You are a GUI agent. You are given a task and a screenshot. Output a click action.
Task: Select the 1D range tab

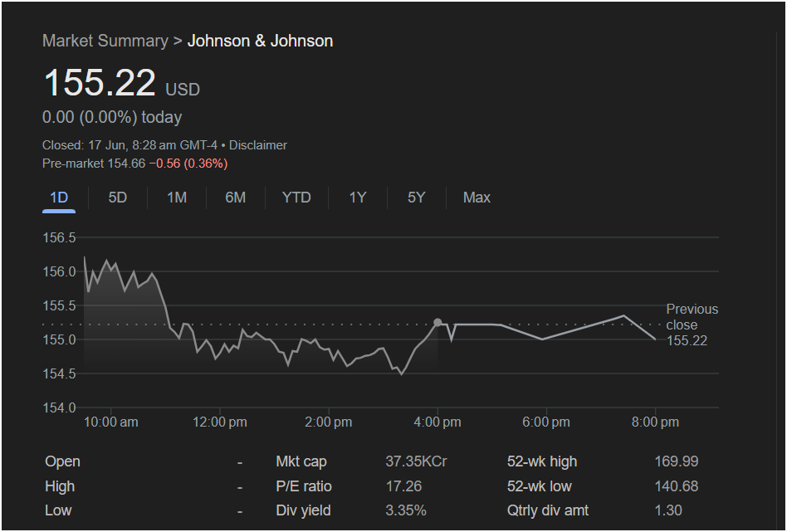59,198
